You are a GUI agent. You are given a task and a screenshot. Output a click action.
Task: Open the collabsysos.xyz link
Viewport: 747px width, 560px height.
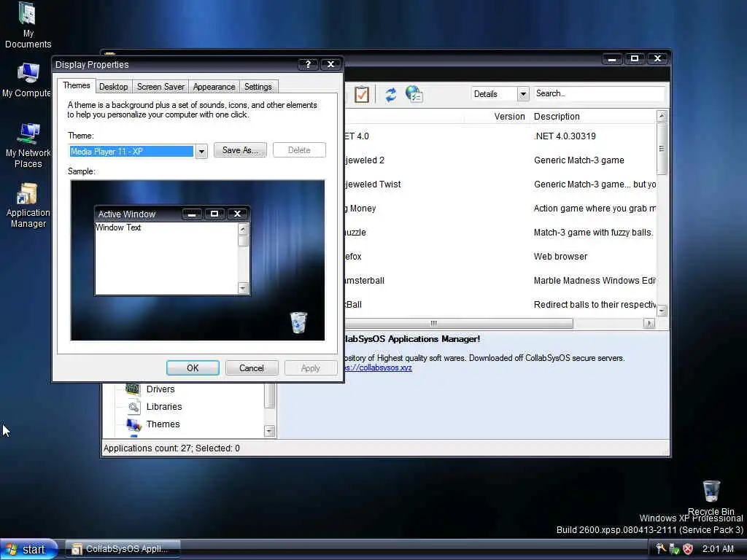point(379,367)
